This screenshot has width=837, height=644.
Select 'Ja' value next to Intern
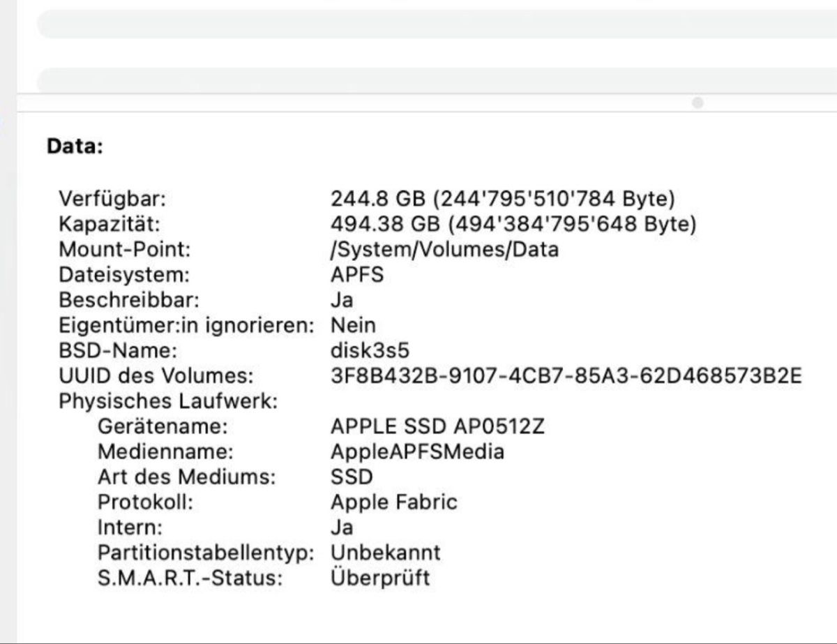point(342,527)
